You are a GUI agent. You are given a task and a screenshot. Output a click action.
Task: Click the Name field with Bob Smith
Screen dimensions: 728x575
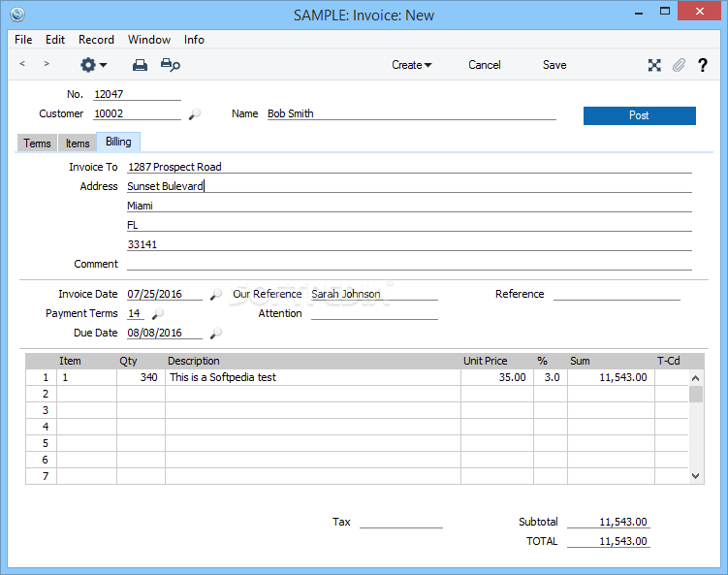411,113
